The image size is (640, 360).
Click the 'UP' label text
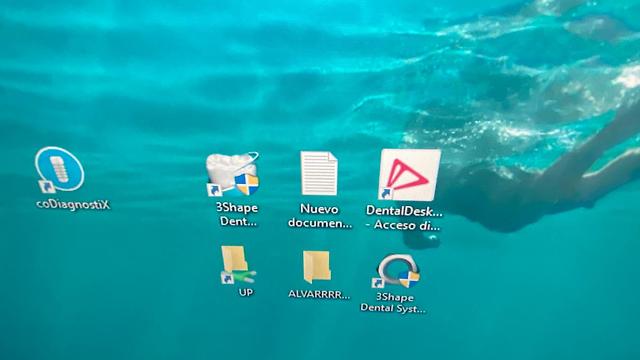pos(246,292)
